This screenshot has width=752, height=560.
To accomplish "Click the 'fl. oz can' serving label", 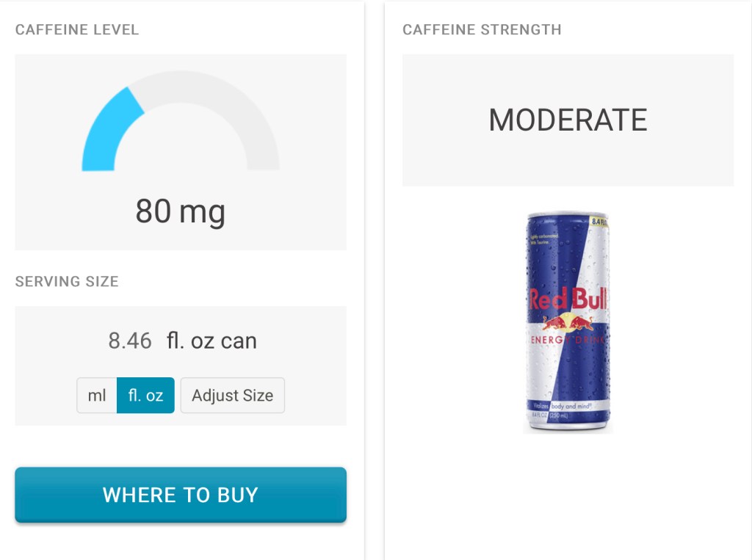I will (211, 341).
